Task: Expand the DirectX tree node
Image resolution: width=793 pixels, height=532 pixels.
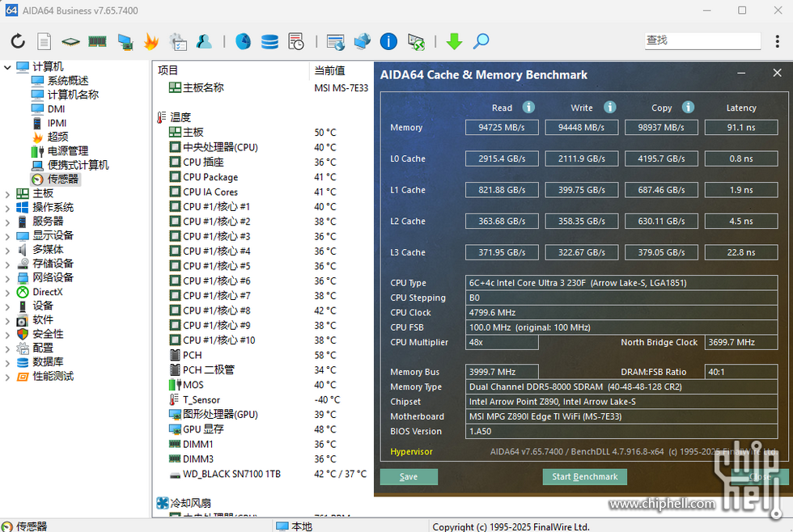Action: [7, 293]
